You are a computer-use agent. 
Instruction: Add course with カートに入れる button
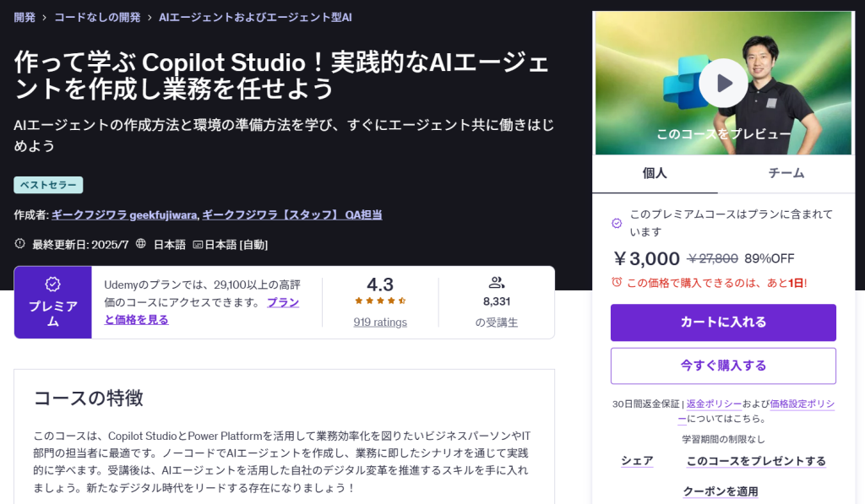click(x=723, y=322)
